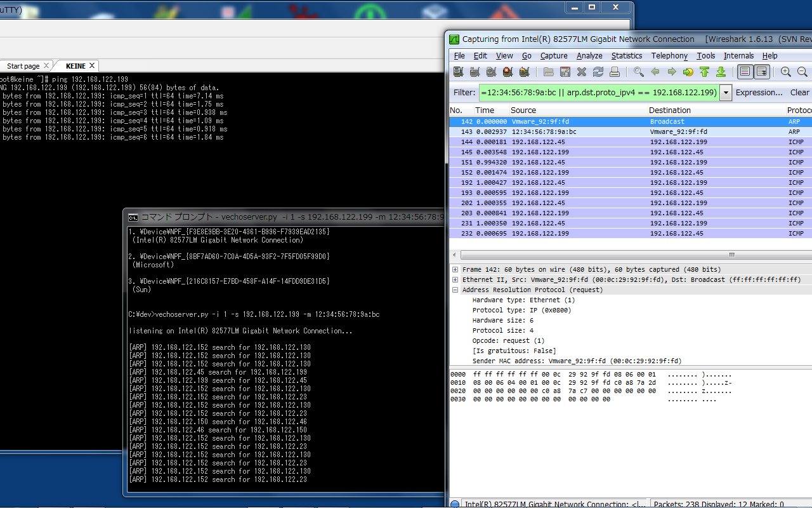Open the display filter history dropdown

tap(725, 93)
